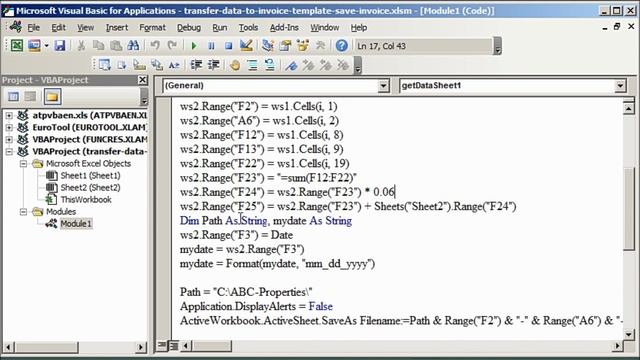This screenshot has width=640, height=360.
Task: Open the Insert menu
Action: 117,27
